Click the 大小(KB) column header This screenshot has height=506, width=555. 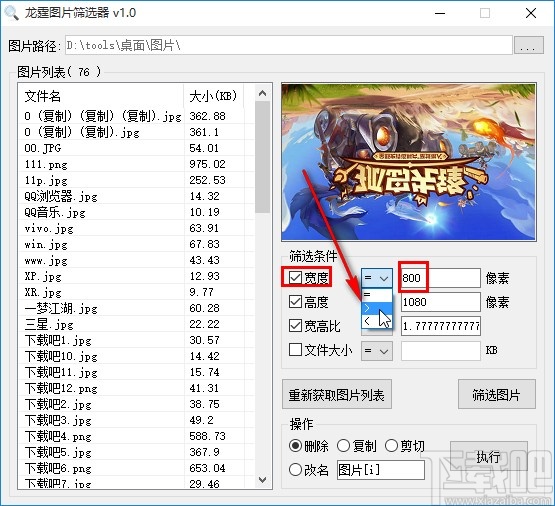(214, 96)
